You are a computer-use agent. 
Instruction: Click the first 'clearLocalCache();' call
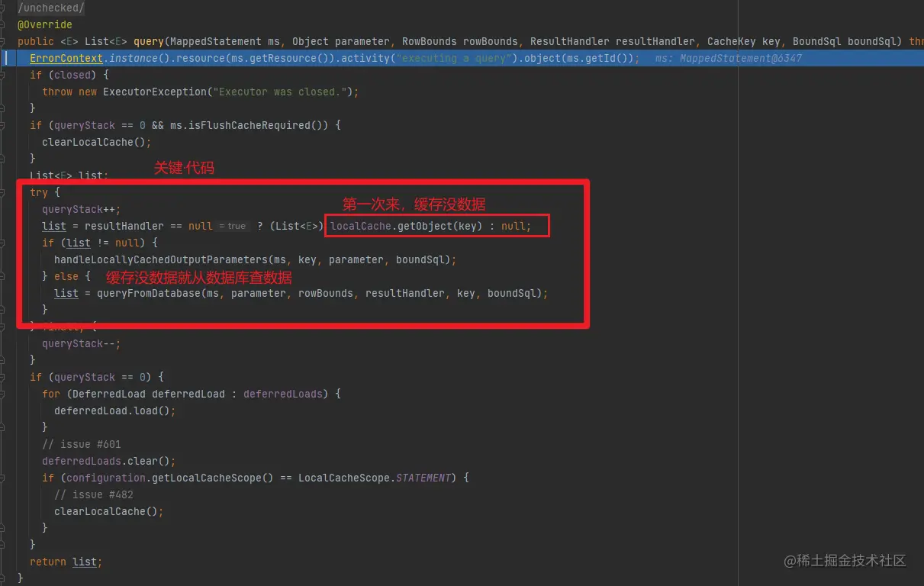[x=96, y=142]
